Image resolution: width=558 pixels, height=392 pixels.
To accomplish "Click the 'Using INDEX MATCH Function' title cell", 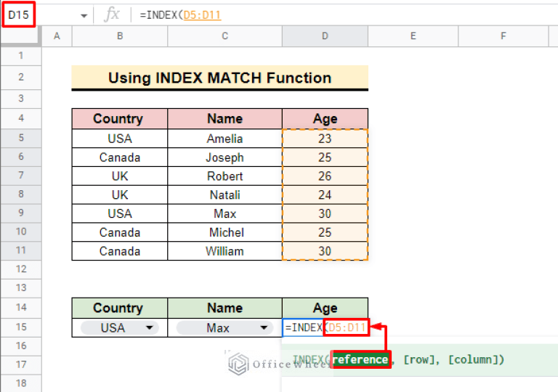I will point(220,78).
